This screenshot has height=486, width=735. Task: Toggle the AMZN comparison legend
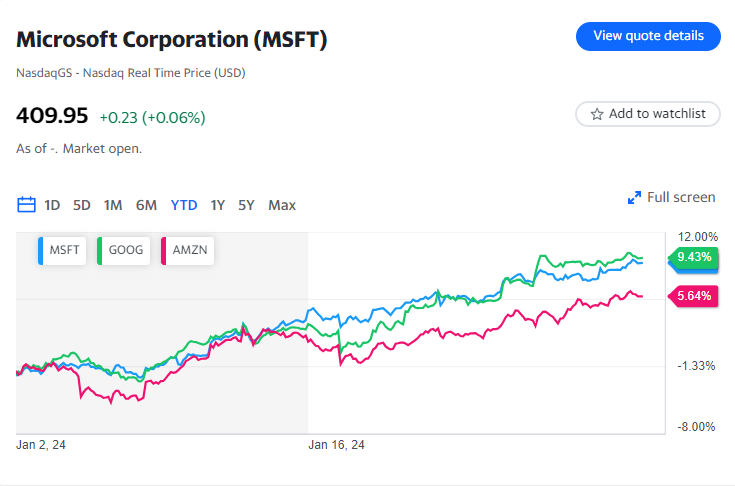click(x=187, y=250)
